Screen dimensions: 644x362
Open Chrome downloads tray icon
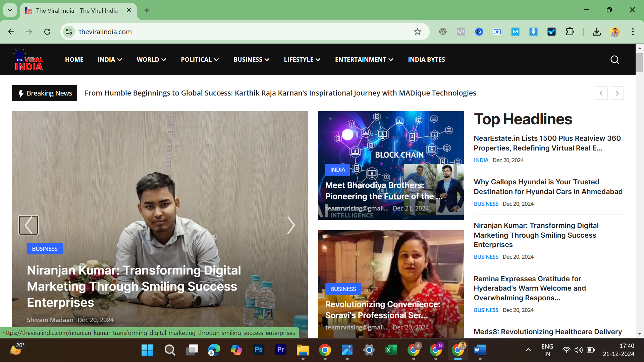click(596, 32)
